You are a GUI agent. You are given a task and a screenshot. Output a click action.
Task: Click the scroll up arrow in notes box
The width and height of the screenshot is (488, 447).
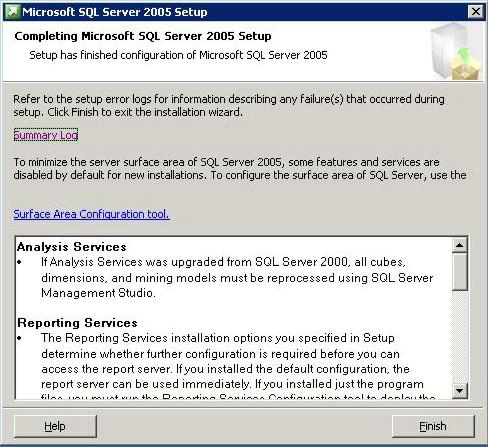click(460, 245)
